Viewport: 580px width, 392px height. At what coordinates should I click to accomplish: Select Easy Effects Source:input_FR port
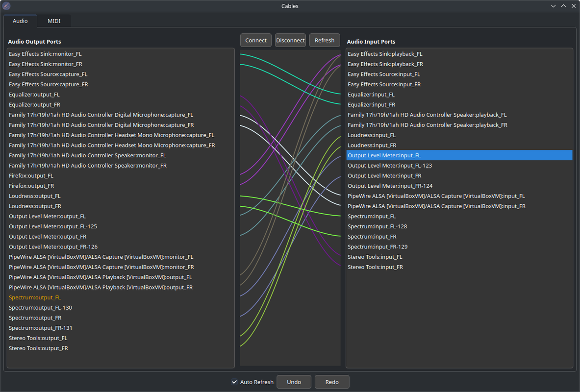[x=459, y=84]
